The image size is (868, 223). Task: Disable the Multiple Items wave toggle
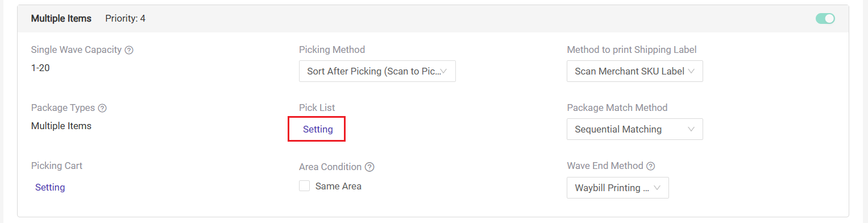[825, 19]
